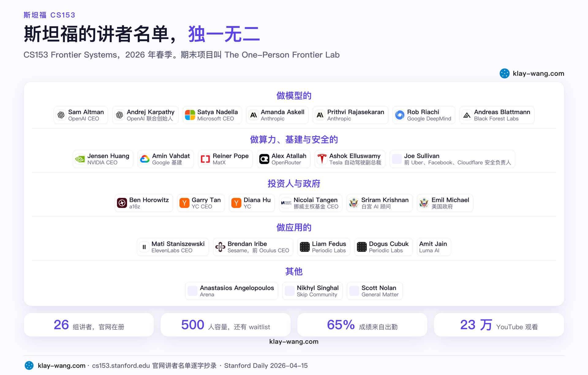Click the 23 万 YouTube 观看 stat card
Viewport: 588px width, 375px height.
click(499, 325)
